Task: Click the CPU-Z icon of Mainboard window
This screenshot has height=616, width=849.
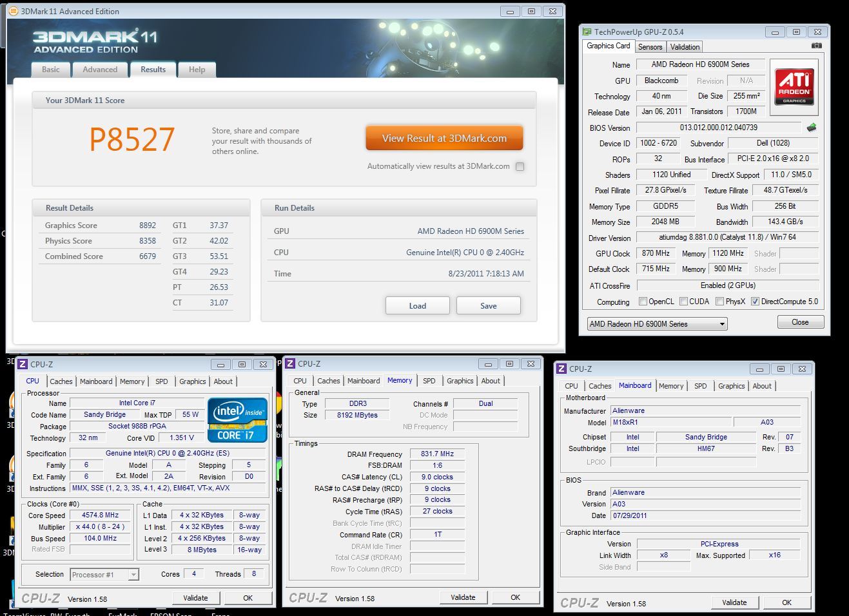Action: pyautogui.click(x=561, y=369)
